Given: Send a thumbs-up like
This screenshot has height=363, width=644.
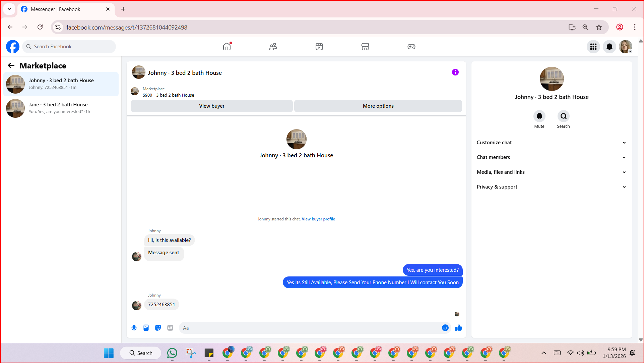Looking at the screenshot, I should click(459, 328).
